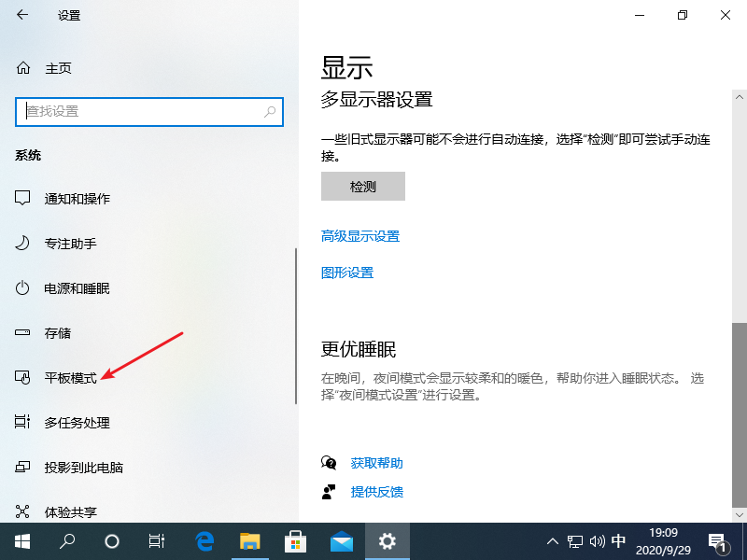This screenshot has height=560, width=747.
Task: Open 体验共享 via its sidebar icon
Action: pyautogui.click(x=21, y=511)
